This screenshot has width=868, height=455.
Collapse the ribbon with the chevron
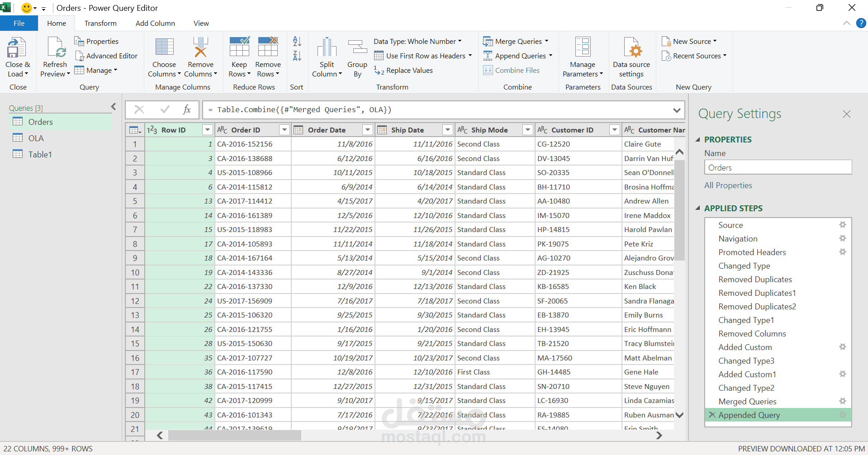pos(846,23)
